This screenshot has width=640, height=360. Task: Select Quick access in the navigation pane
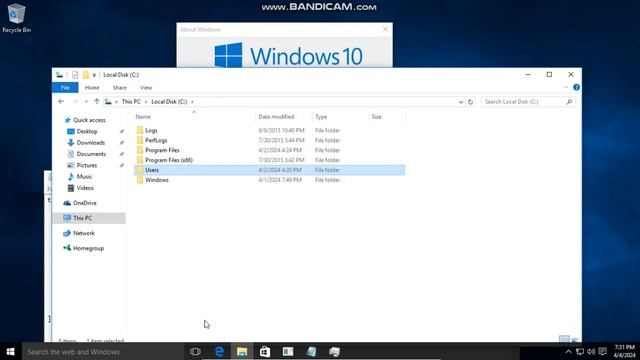[89, 120]
